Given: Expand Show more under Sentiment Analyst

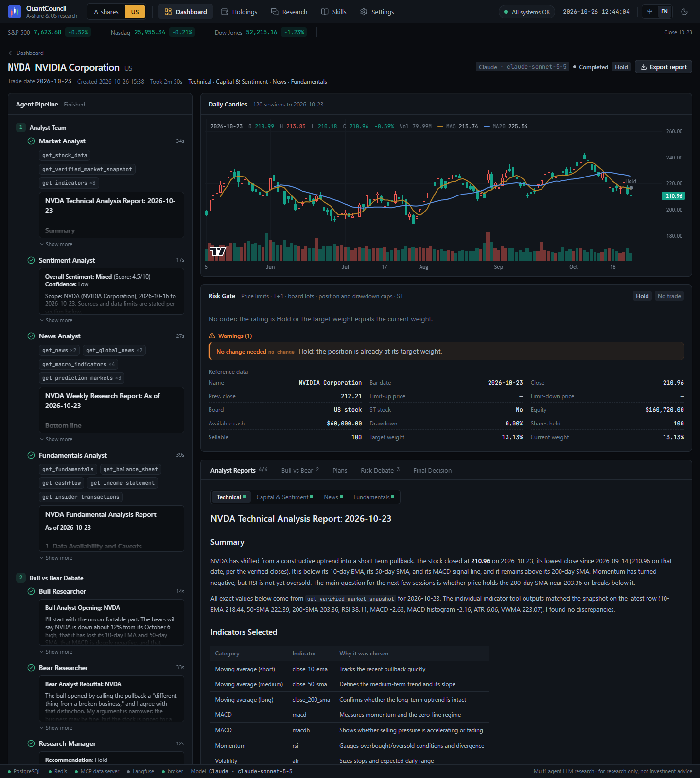Looking at the screenshot, I should coord(56,320).
